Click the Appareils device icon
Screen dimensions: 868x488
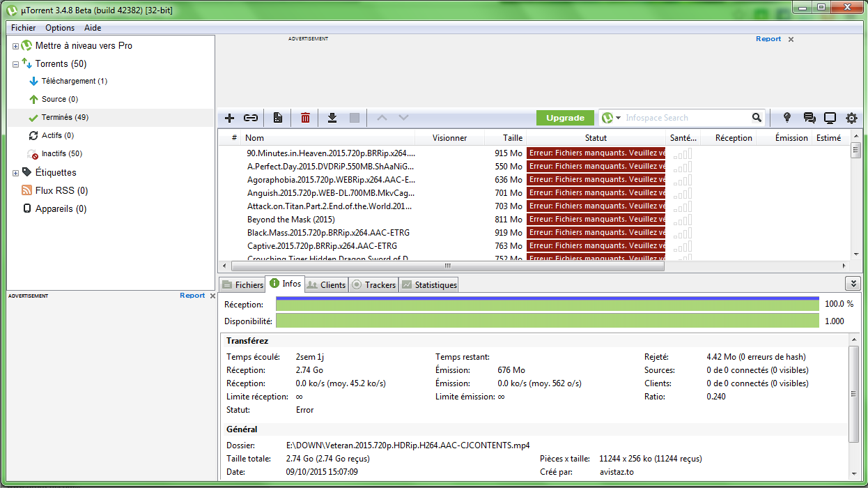(x=27, y=208)
